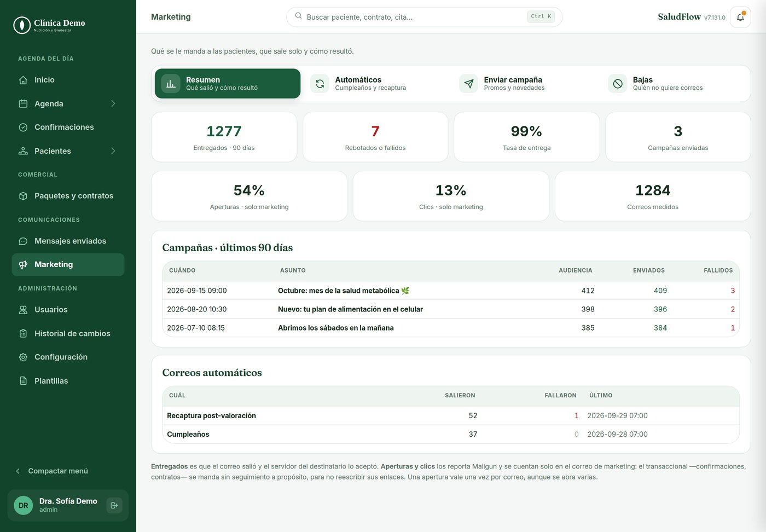The height and width of the screenshot is (532, 766).
Task: Click campaign 'Nuevo: tu plan de alimentación en el celular'
Action: tap(350, 309)
